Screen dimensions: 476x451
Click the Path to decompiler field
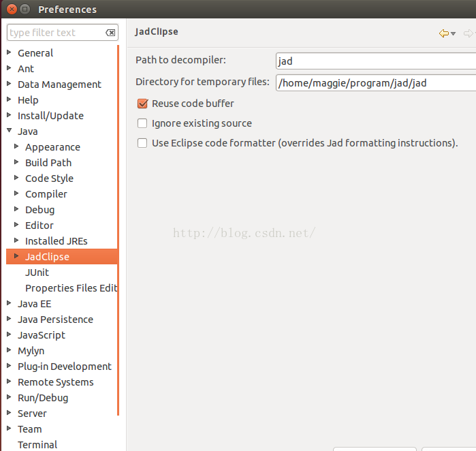point(376,61)
